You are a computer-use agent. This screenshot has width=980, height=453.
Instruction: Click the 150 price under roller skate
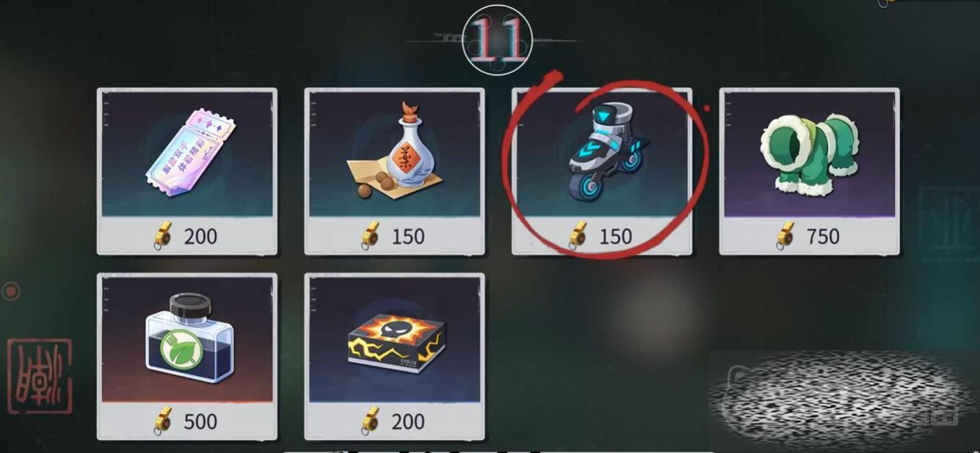(615, 236)
